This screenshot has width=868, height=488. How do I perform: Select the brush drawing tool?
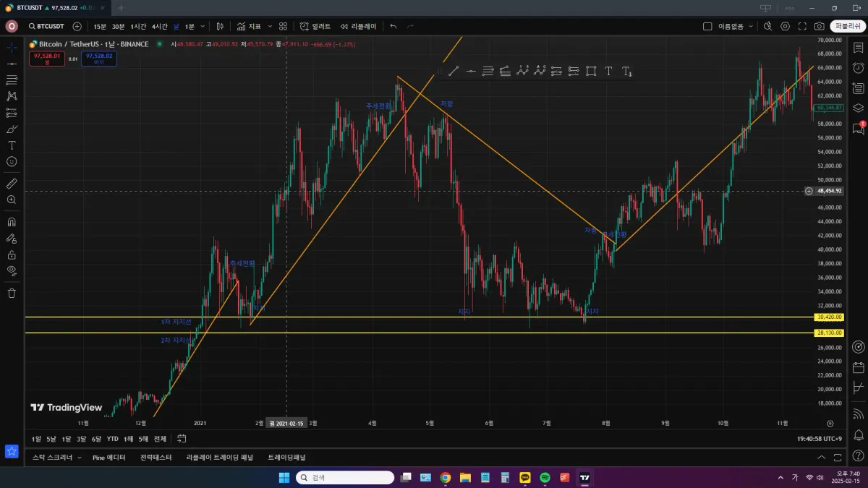point(12,129)
